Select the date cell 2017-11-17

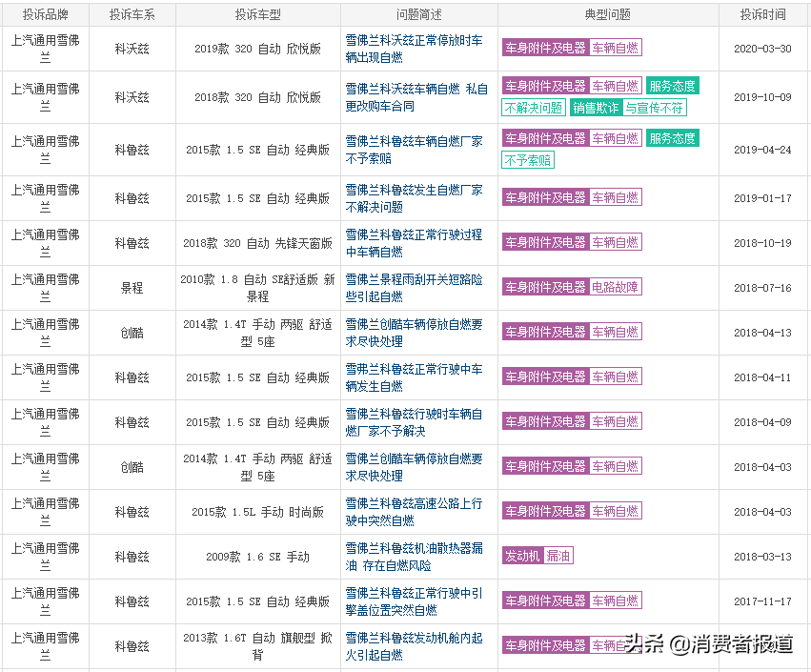click(x=763, y=601)
